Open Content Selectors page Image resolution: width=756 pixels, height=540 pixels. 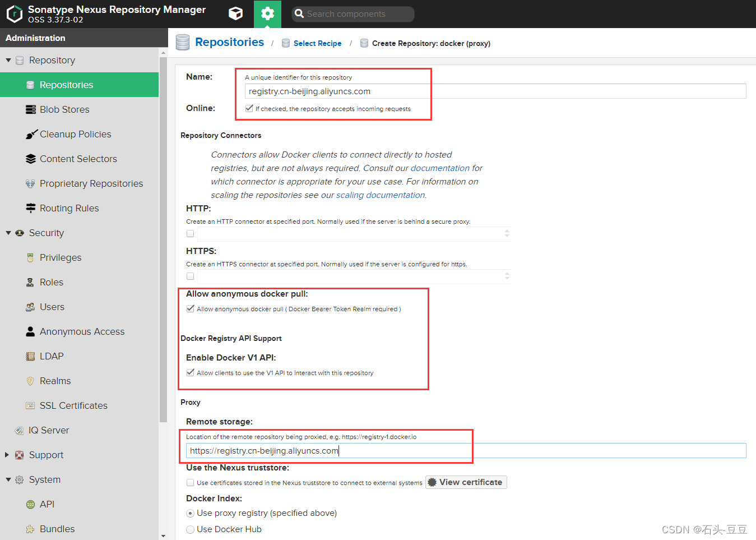pos(79,159)
